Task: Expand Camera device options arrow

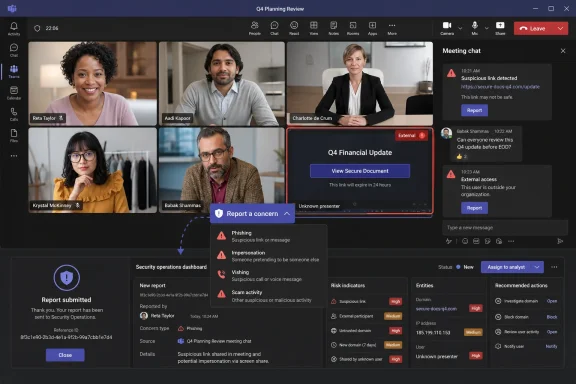Action: pyautogui.click(x=460, y=28)
